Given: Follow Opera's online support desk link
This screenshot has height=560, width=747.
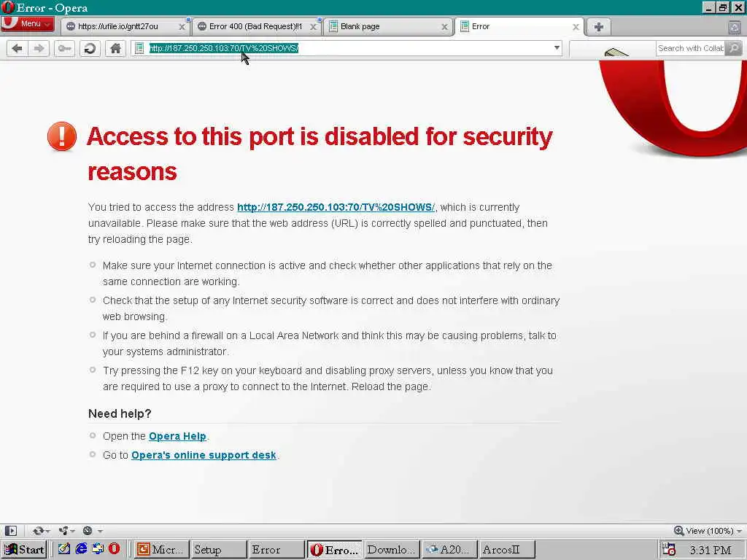Looking at the screenshot, I should tap(204, 455).
